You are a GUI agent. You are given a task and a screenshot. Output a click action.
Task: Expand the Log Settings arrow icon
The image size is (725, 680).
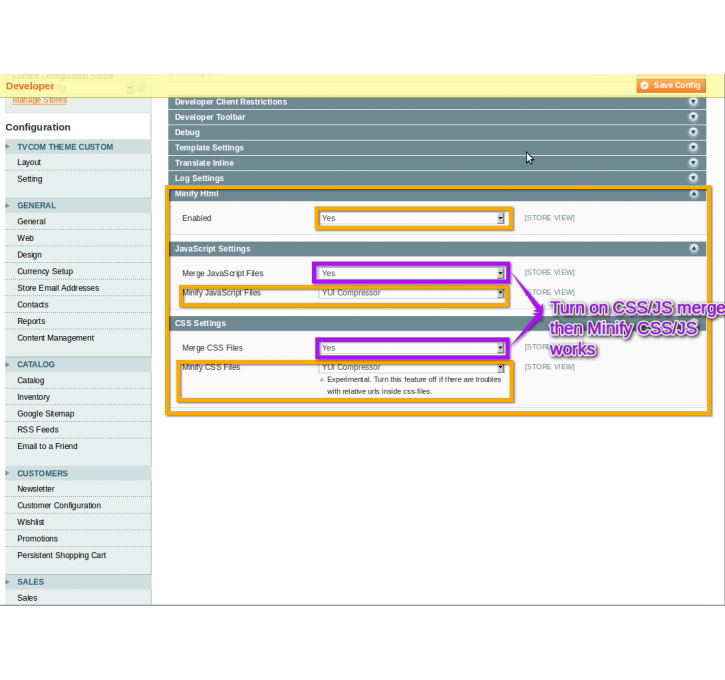(693, 178)
